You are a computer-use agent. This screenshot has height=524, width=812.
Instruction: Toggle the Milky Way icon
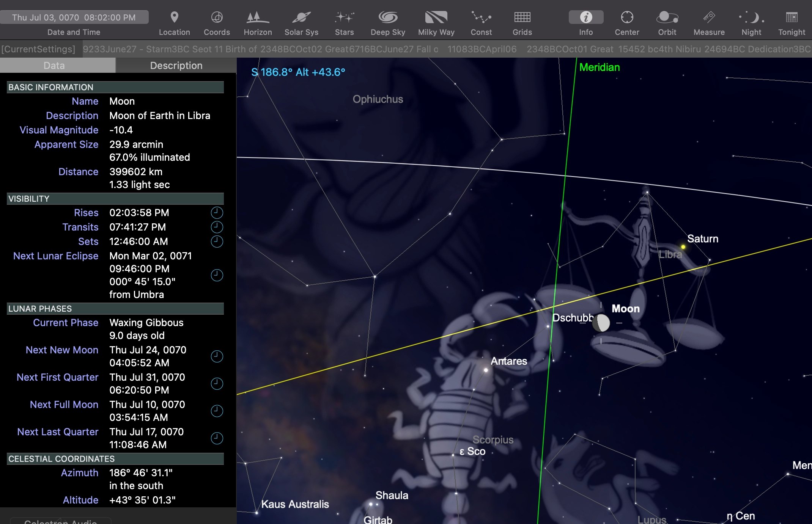(436, 17)
